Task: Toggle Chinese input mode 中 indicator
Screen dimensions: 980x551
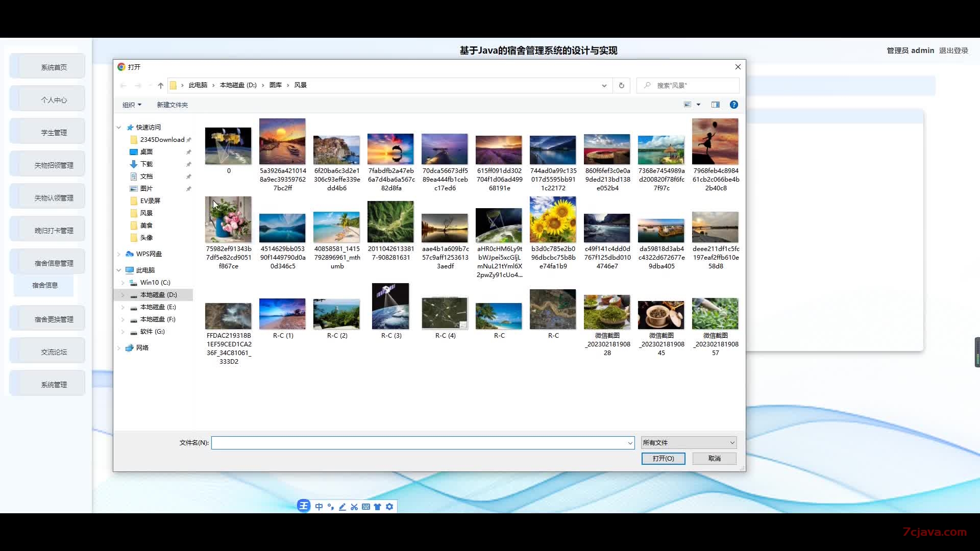Action: (x=319, y=507)
